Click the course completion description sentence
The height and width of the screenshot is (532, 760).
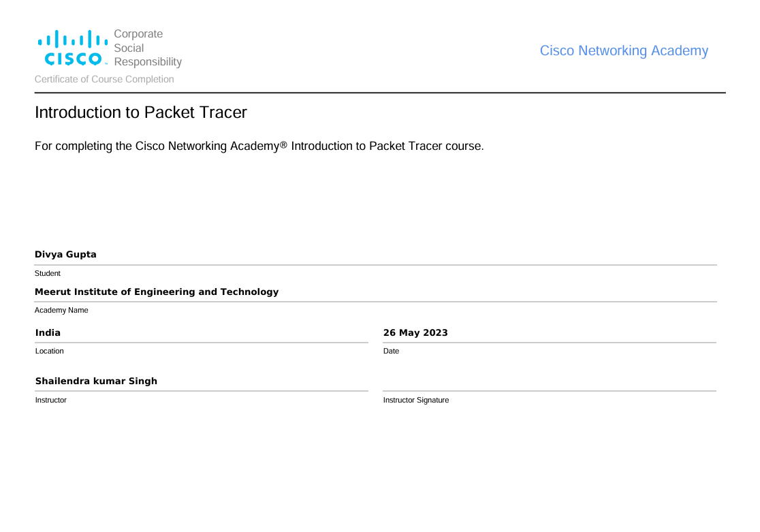coord(259,146)
